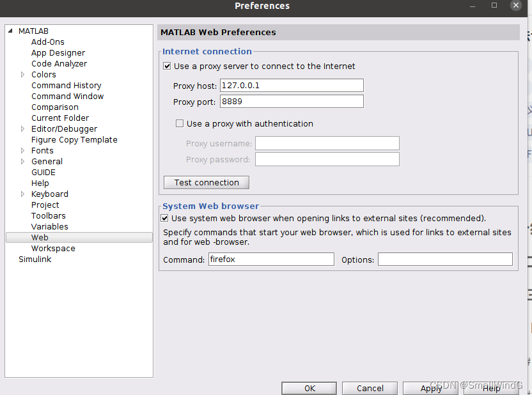Open Workspace preferences
Viewport: 532px width, 395px height.
53,248
